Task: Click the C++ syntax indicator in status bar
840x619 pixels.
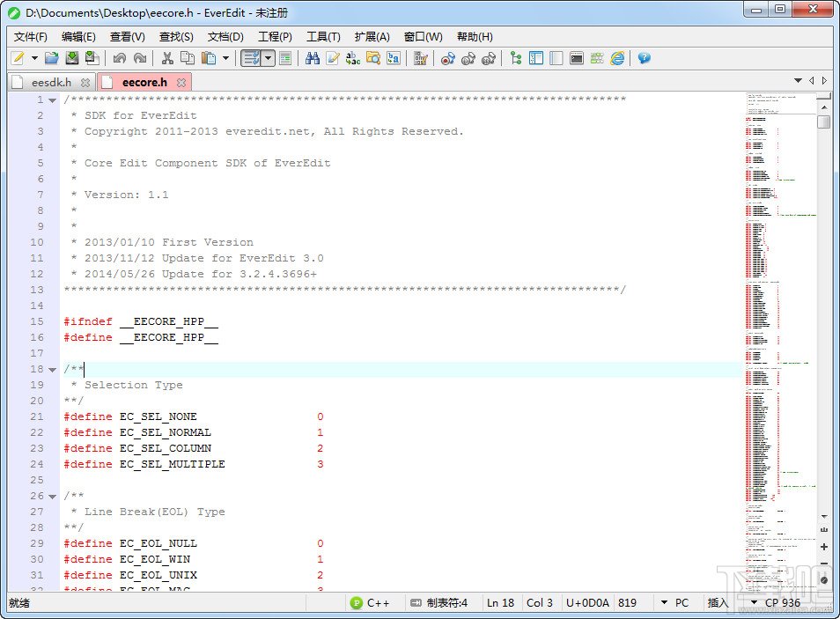Action: [x=370, y=603]
